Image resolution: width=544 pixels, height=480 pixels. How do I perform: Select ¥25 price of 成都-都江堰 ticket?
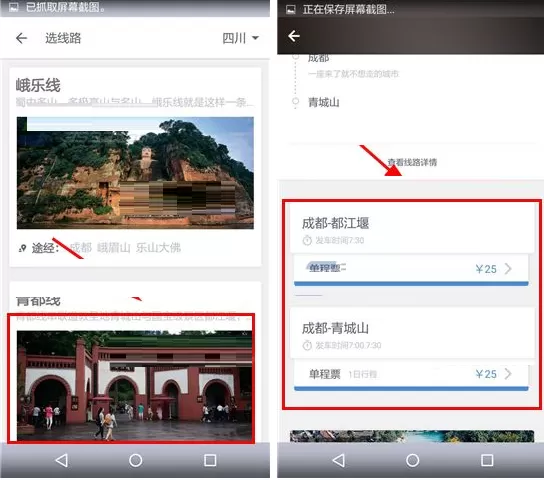click(x=486, y=269)
